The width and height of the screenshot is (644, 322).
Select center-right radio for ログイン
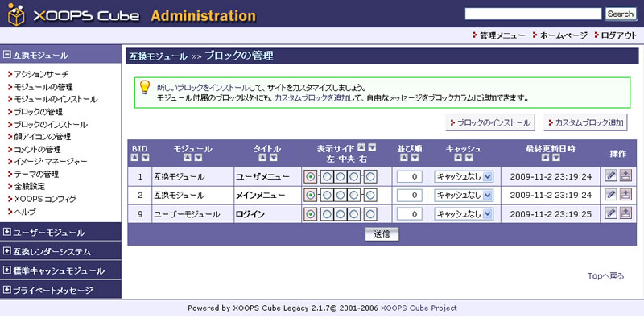tap(353, 213)
